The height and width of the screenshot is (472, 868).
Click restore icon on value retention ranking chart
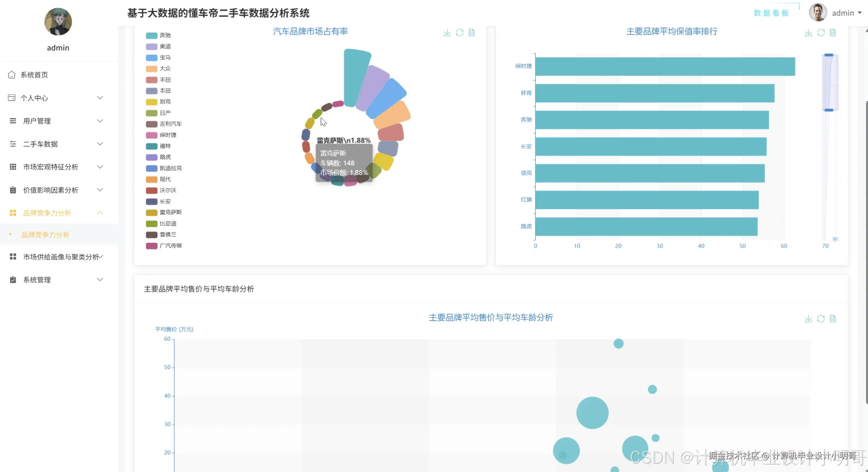point(821,33)
